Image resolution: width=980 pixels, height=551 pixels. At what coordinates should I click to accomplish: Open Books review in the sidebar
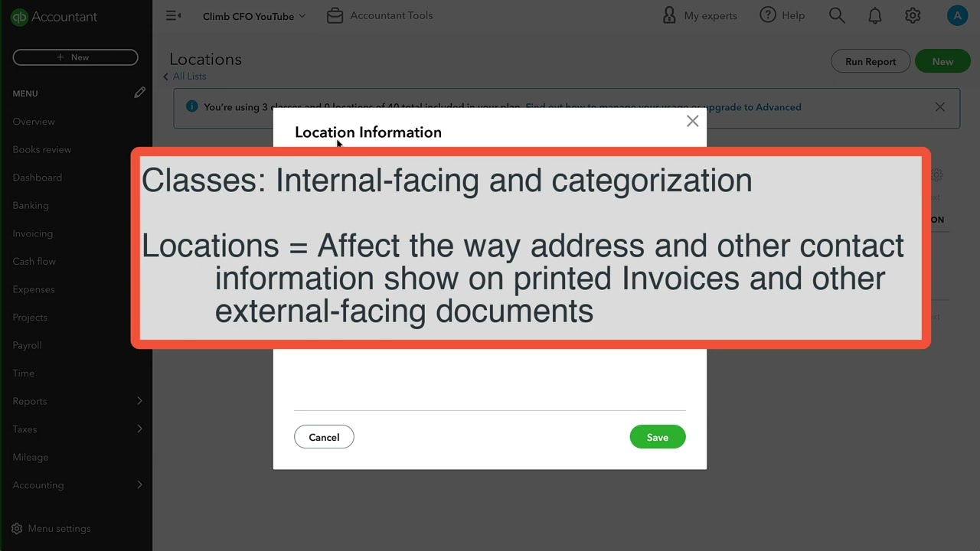pyautogui.click(x=42, y=149)
